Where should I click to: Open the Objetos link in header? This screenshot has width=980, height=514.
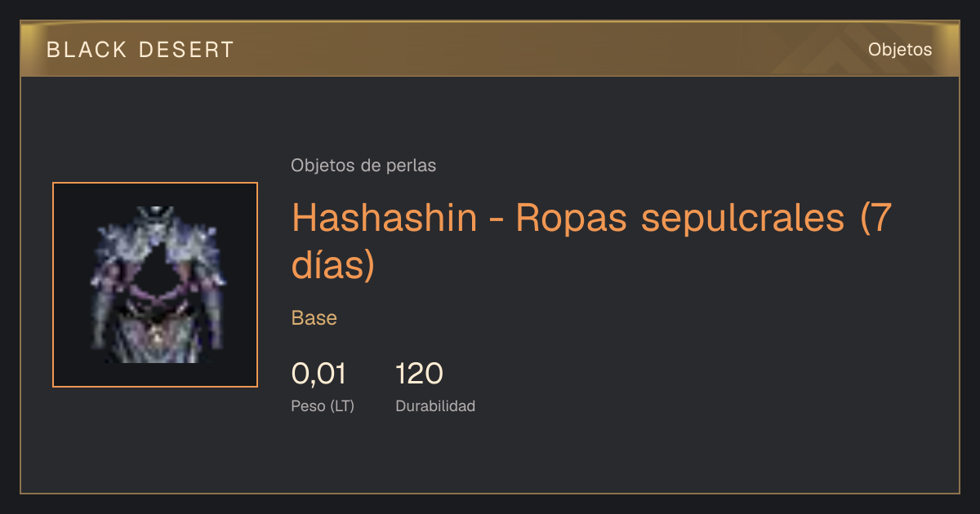[900, 50]
